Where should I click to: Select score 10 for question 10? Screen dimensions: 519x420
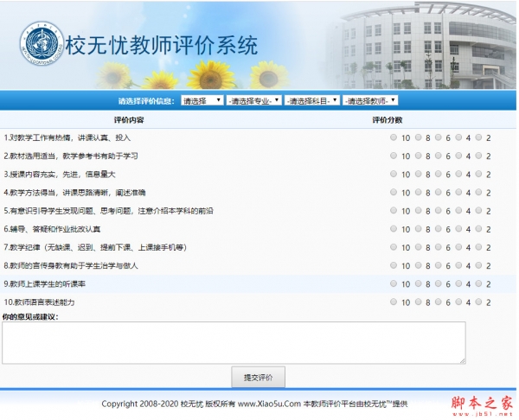click(x=394, y=302)
